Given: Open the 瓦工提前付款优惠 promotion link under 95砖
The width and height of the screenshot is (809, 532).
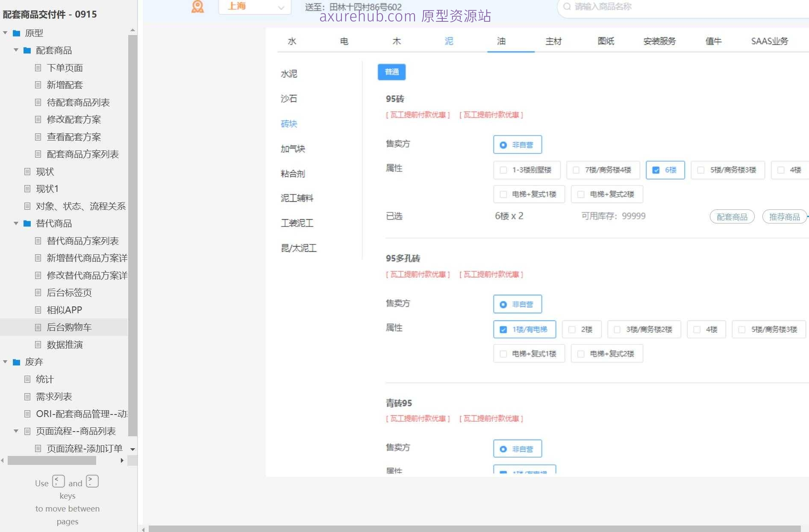Looking at the screenshot, I should (x=418, y=115).
